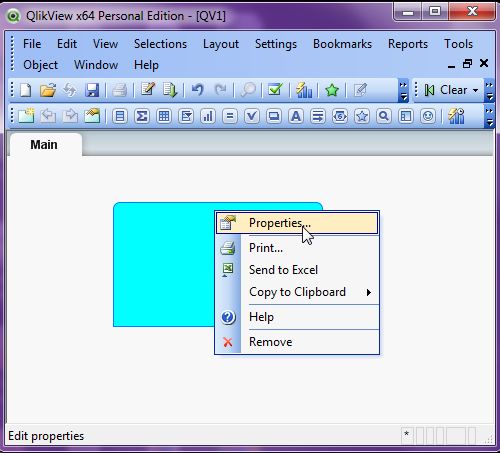This screenshot has width=500, height=453.
Task: Open Current Selections via the green checkmark icon
Action: click(x=275, y=90)
